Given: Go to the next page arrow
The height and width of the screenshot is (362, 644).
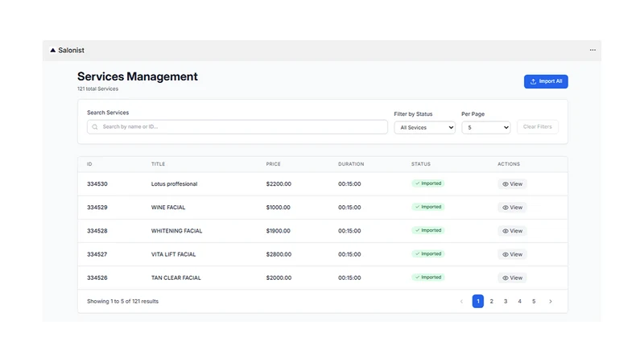Looking at the screenshot, I should [x=551, y=301].
